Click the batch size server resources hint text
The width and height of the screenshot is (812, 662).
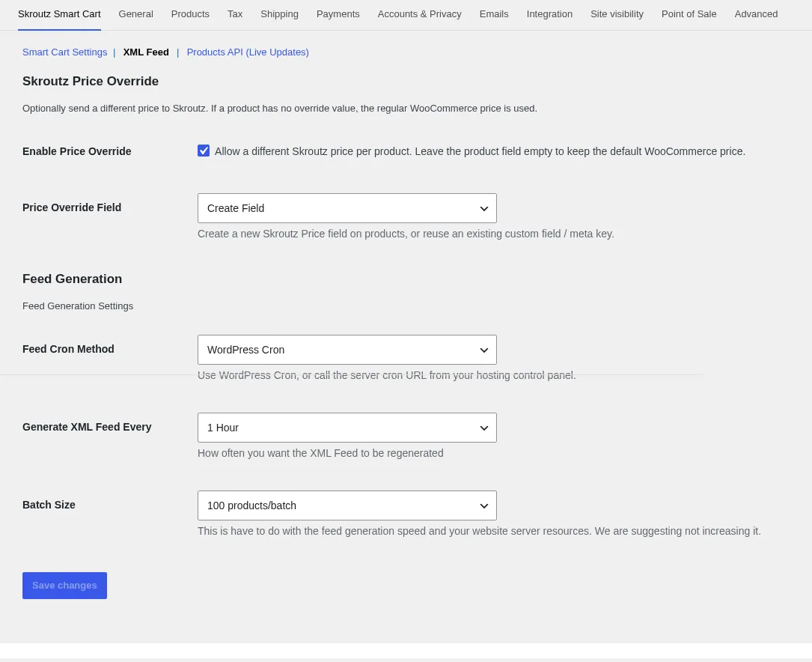pyautogui.click(x=479, y=532)
